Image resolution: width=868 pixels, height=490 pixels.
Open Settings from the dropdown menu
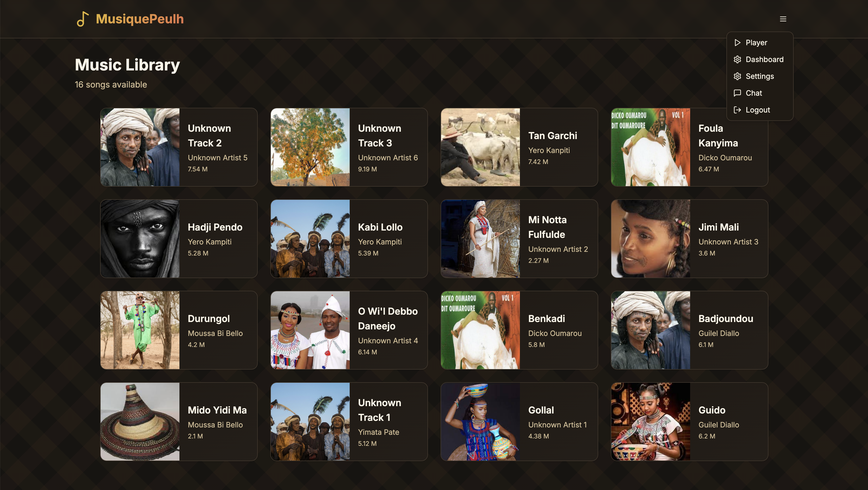(760, 76)
